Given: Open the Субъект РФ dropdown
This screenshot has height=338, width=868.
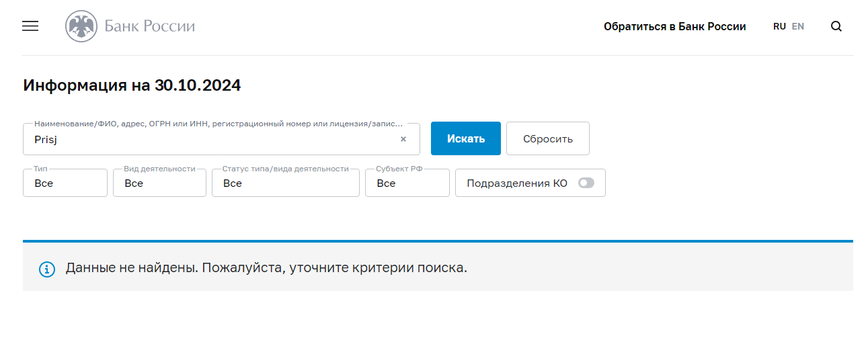Looking at the screenshot, I should tap(407, 183).
